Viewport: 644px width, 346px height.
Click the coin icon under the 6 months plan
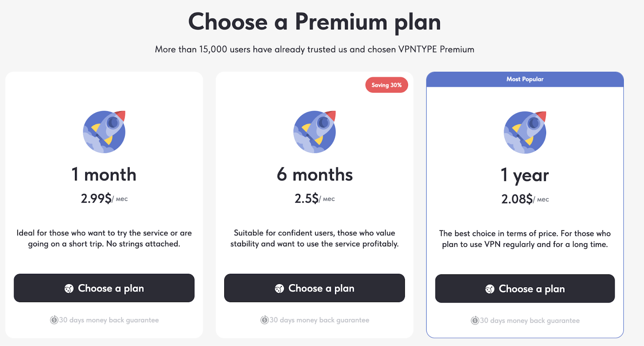click(264, 320)
